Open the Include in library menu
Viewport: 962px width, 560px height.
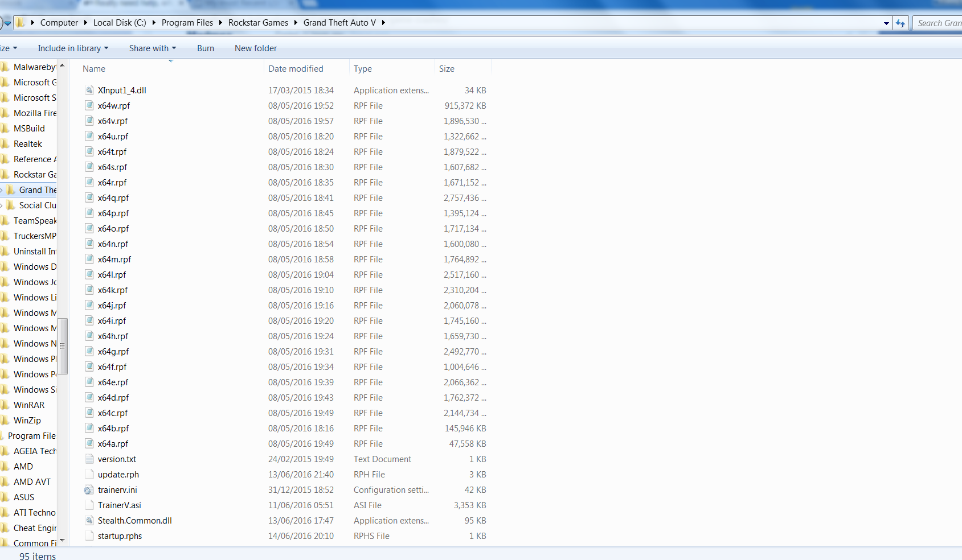click(73, 48)
